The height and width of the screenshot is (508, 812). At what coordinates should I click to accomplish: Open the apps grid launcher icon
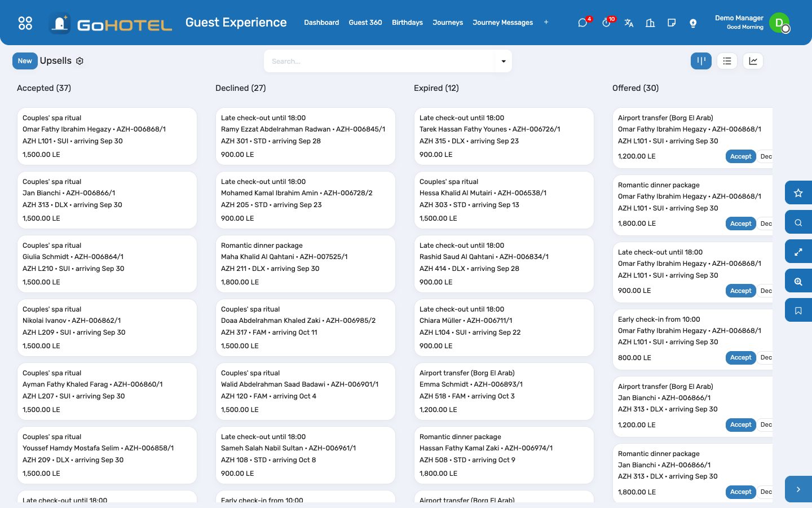tap(25, 23)
